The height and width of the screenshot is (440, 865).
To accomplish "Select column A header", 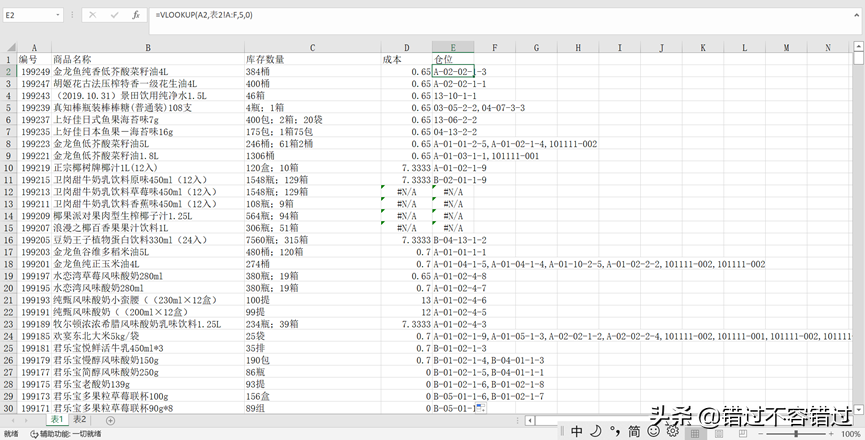I will [x=34, y=48].
